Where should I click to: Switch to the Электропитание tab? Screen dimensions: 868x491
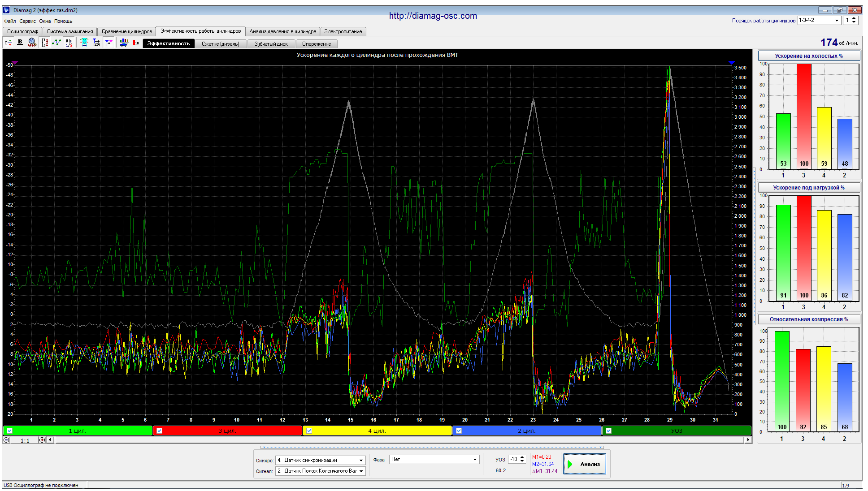click(x=343, y=31)
